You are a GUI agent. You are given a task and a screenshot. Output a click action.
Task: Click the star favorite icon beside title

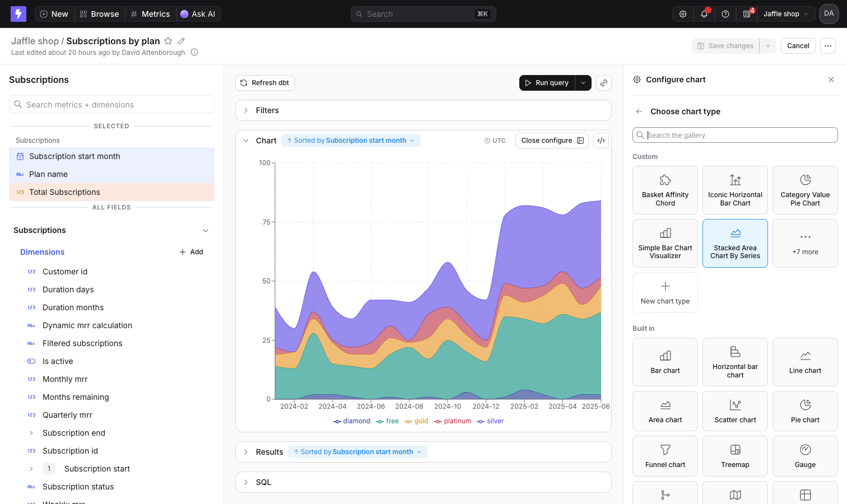(x=168, y=41)
